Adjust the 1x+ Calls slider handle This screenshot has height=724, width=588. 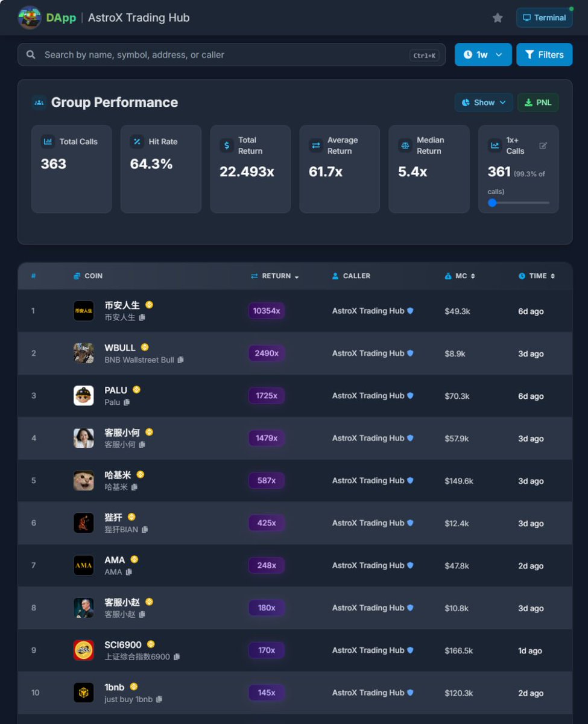(492, 203)
